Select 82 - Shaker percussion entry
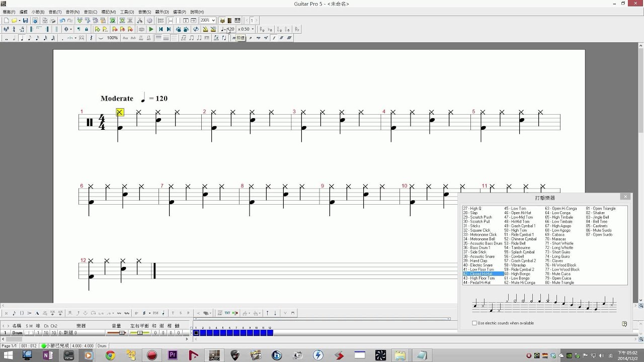The height and width of the screenshot is (362, 644). click(595, 213)
